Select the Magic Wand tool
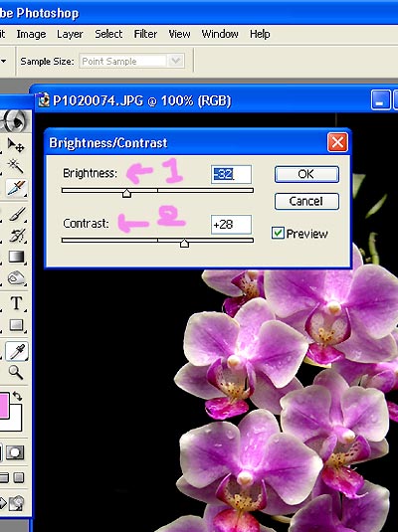 click(16, 166)
